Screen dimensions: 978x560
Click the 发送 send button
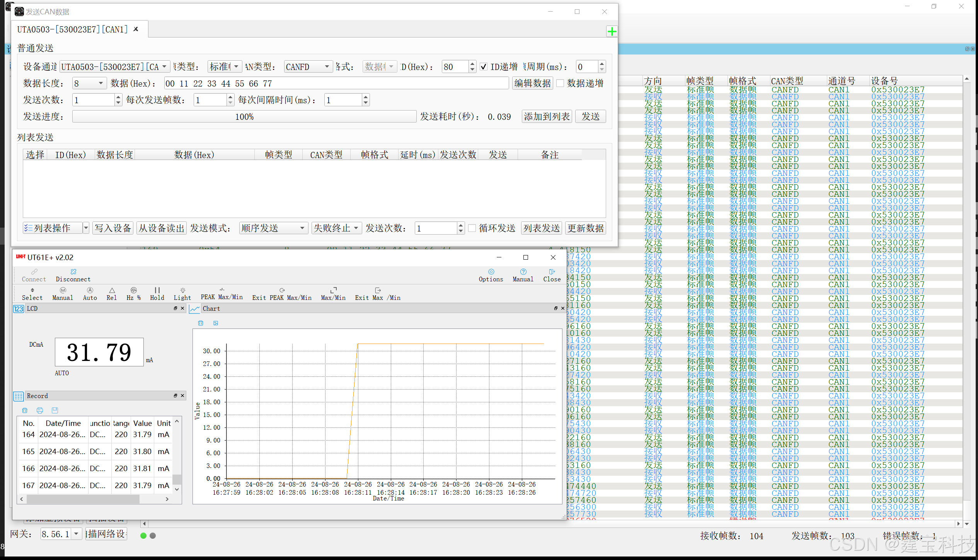click(x=590, y=117)
